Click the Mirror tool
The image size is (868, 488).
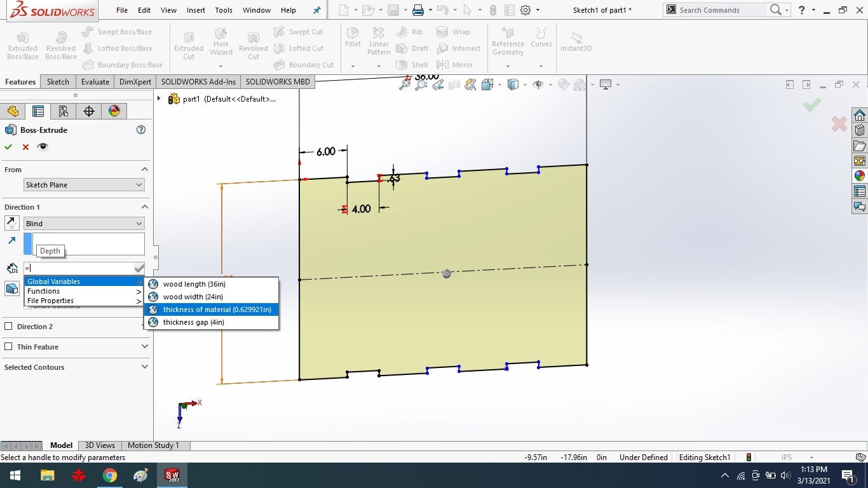(x=455, y=65)
